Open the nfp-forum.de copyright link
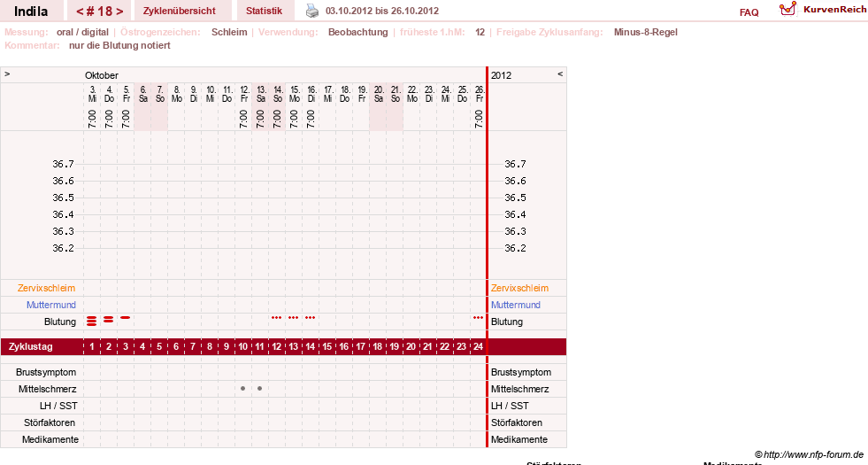The width and height of the screenshot is (868, 465). click(x=810, y=454)
